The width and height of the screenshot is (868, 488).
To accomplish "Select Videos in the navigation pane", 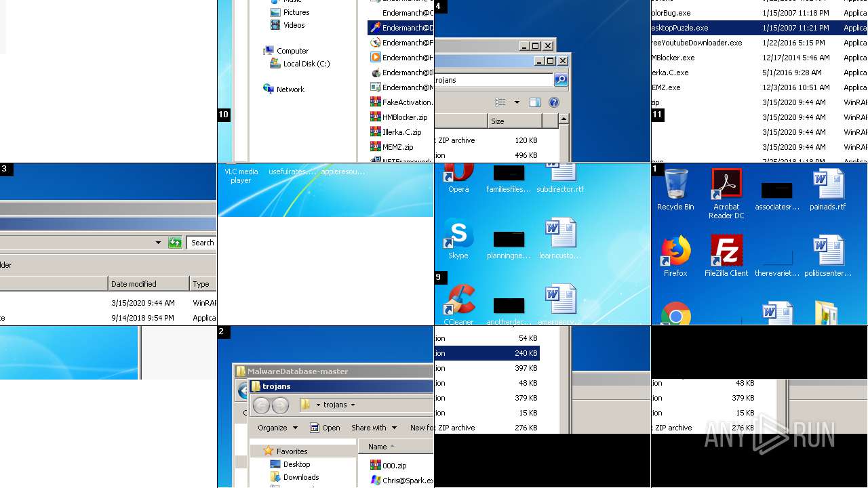I will [288, 25].
